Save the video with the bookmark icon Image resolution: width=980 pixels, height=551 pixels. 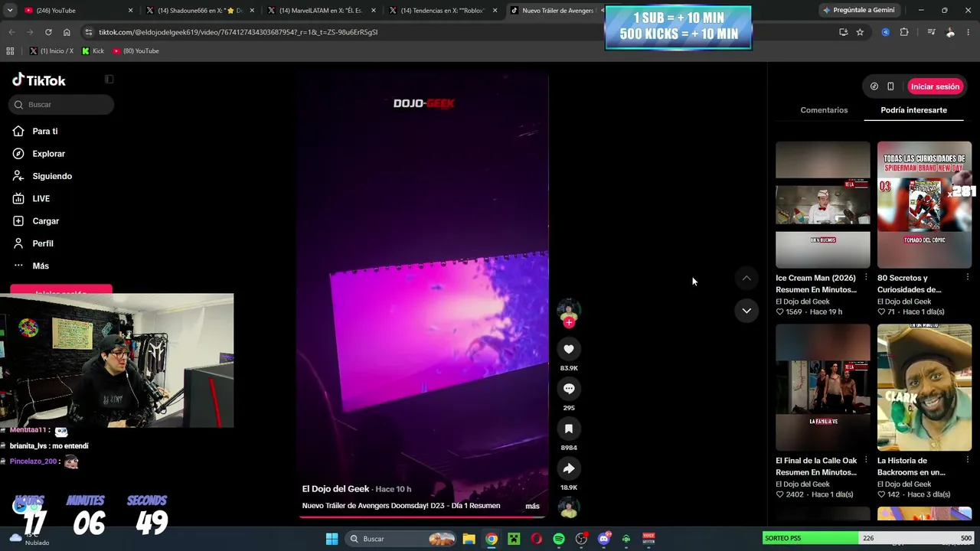tap(569, 429)
